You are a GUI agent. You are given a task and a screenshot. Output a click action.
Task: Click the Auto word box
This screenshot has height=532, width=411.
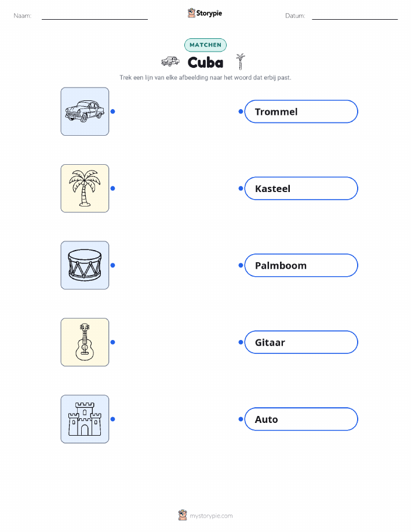(x=301, y=419)
